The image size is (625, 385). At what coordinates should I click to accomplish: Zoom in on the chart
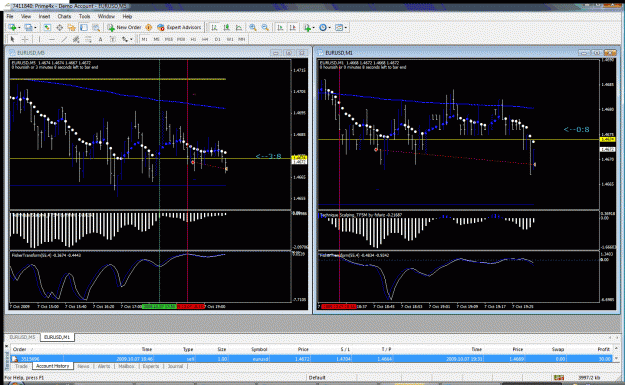point(253,28)
